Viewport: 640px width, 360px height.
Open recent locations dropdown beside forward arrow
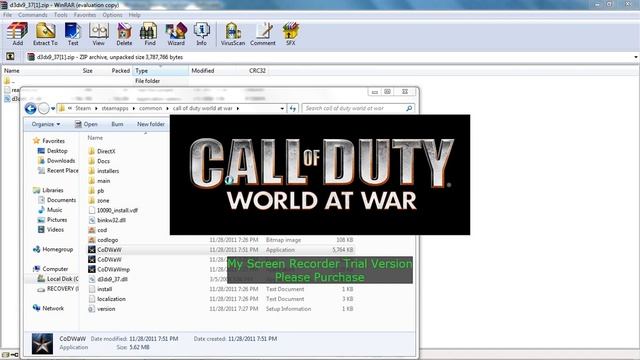coord(53,109)
